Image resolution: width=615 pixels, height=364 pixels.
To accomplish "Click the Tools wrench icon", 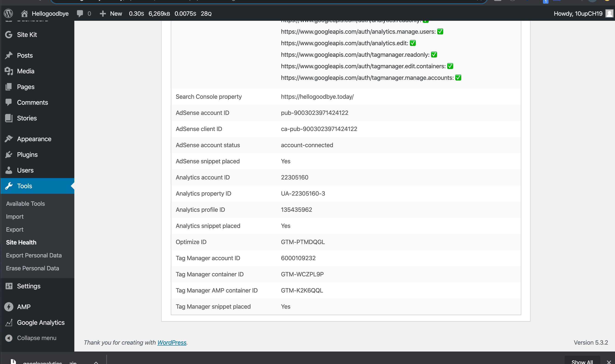I will (x=9, y=186).
